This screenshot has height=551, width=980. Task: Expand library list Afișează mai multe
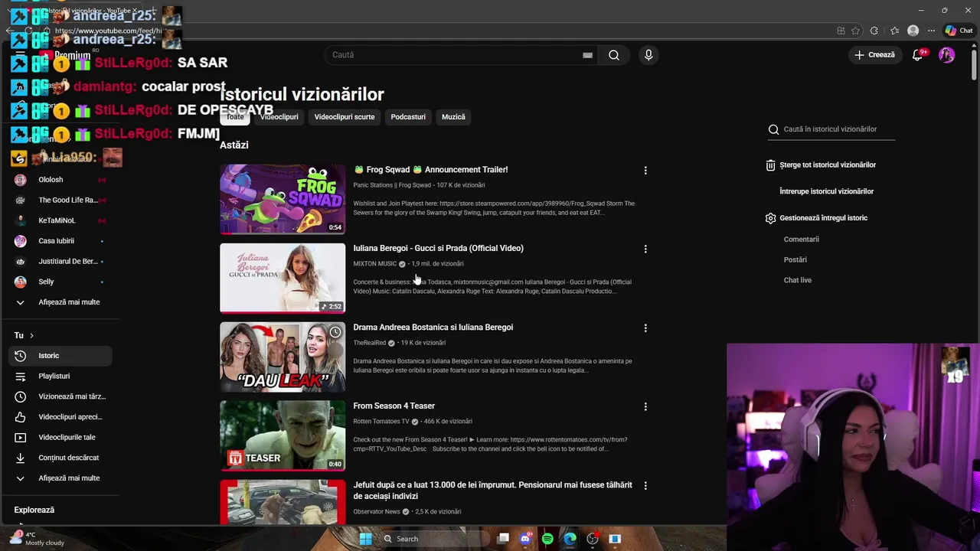[60, 478]
